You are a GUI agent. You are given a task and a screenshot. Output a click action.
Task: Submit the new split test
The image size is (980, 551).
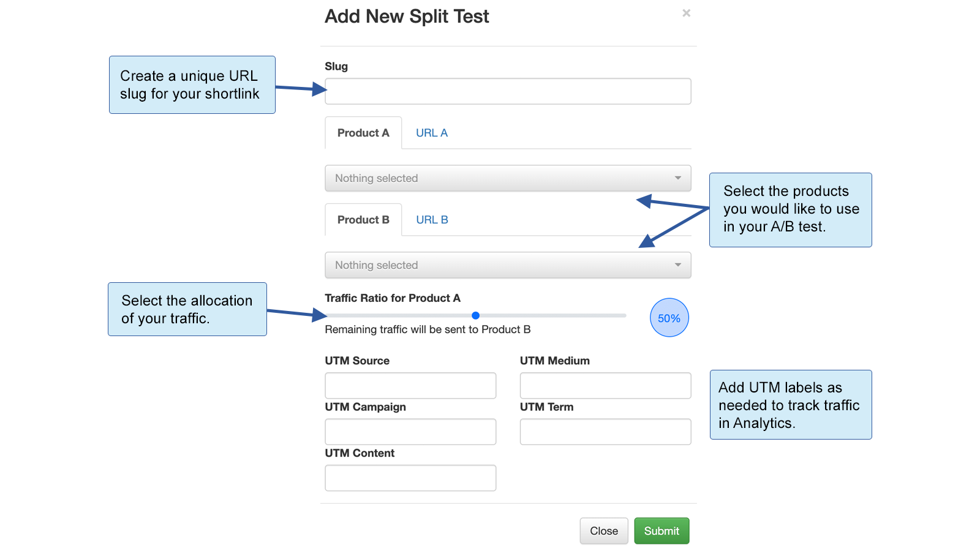point(661,531)
